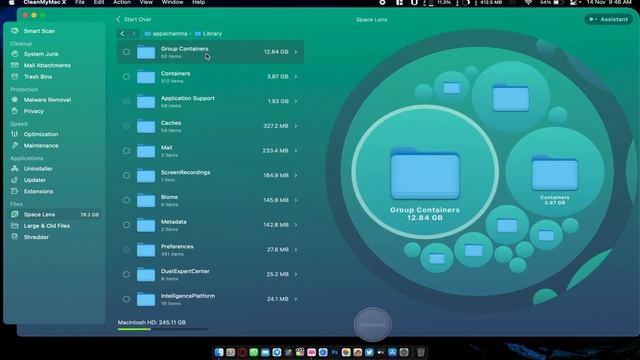Open the Action menu

pos(122,2)
